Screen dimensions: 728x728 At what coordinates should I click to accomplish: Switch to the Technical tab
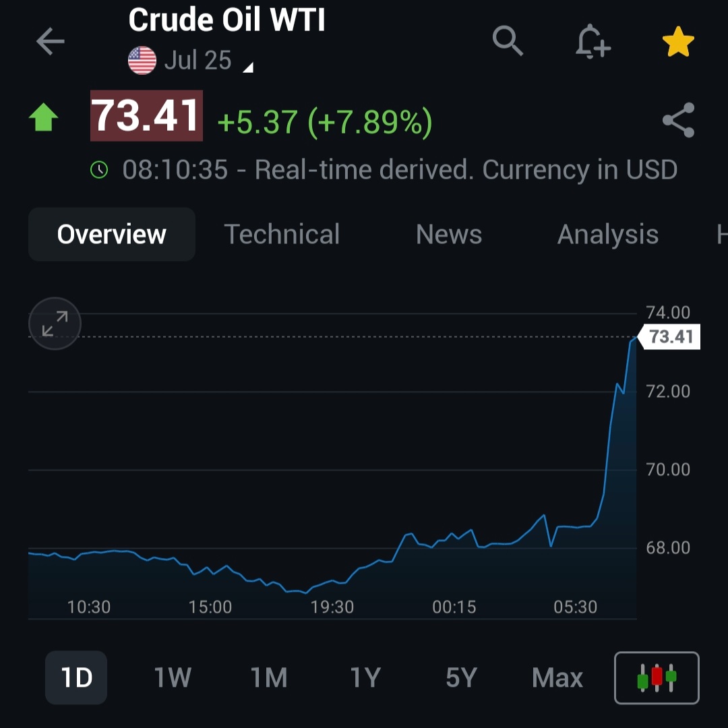pos(282,234)
